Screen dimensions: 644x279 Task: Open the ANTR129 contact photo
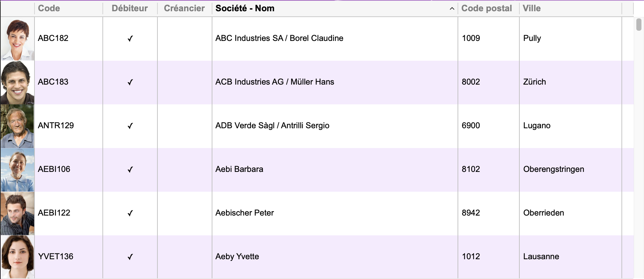click(x=17, y=126)
